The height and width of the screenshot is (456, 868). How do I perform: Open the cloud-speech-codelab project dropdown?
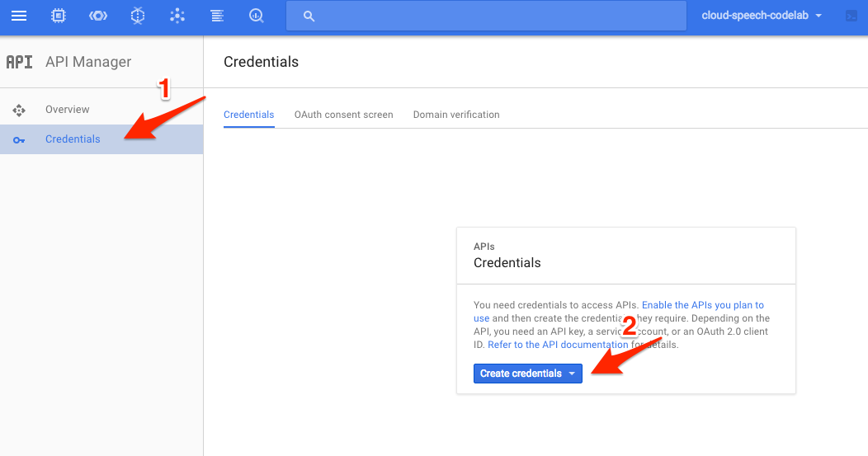click(761, 16)
